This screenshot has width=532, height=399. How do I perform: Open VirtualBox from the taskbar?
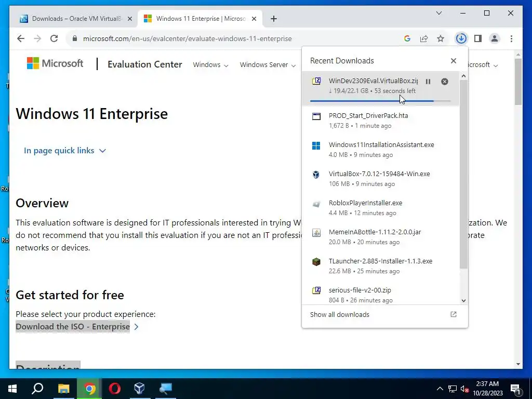pos(139,389)
